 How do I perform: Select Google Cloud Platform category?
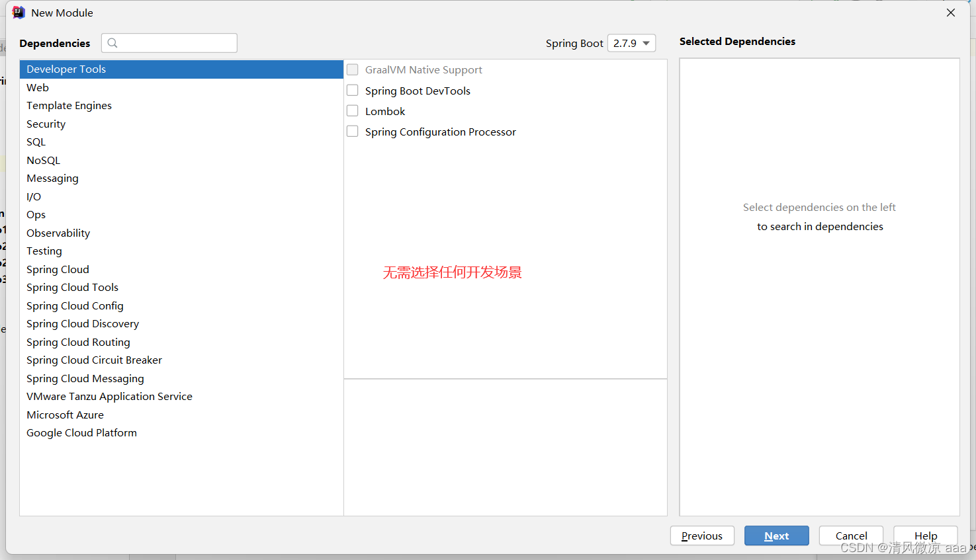[181, 433]
